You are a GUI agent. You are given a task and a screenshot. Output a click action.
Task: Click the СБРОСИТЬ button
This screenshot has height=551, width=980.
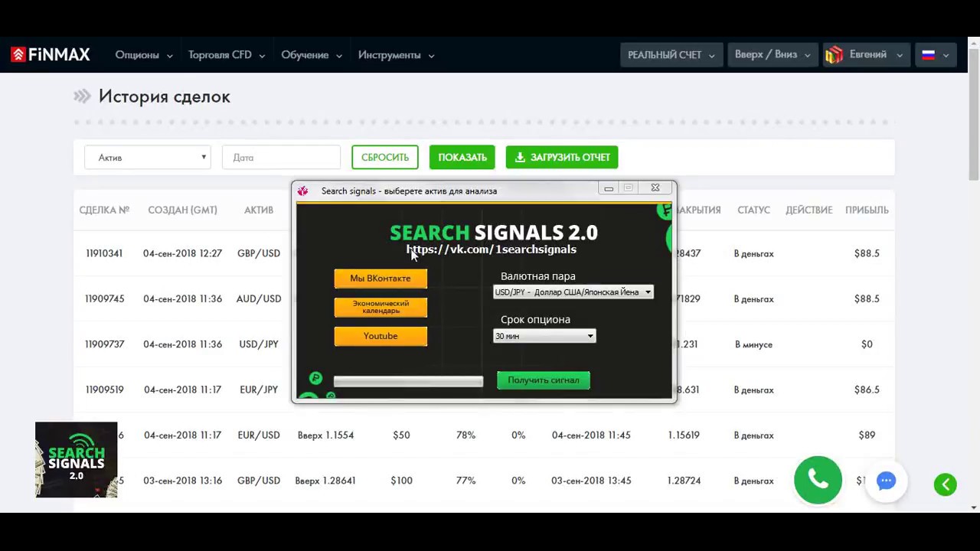coord(385,157)
